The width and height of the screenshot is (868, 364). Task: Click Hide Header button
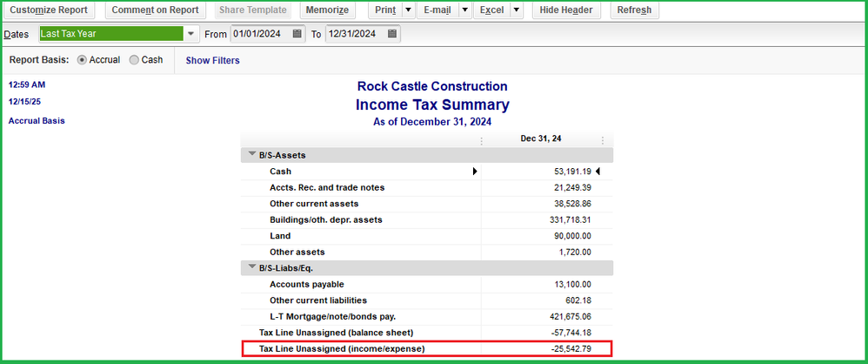566,10
